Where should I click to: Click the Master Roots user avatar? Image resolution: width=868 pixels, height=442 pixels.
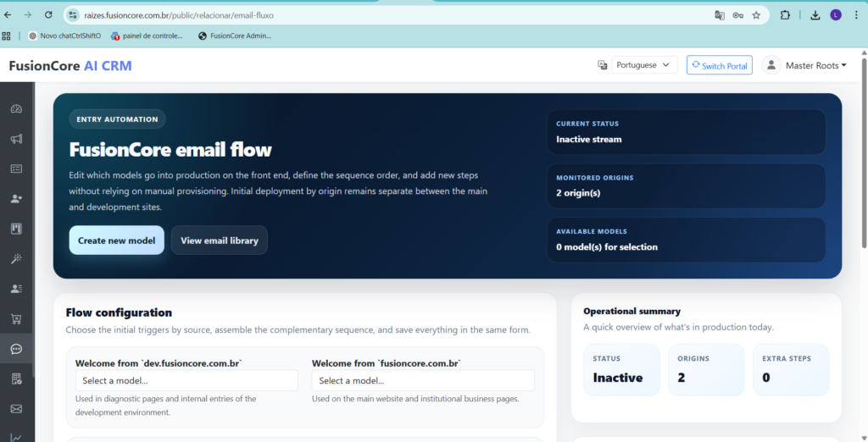pyautogui.click(x=771, y=65)
